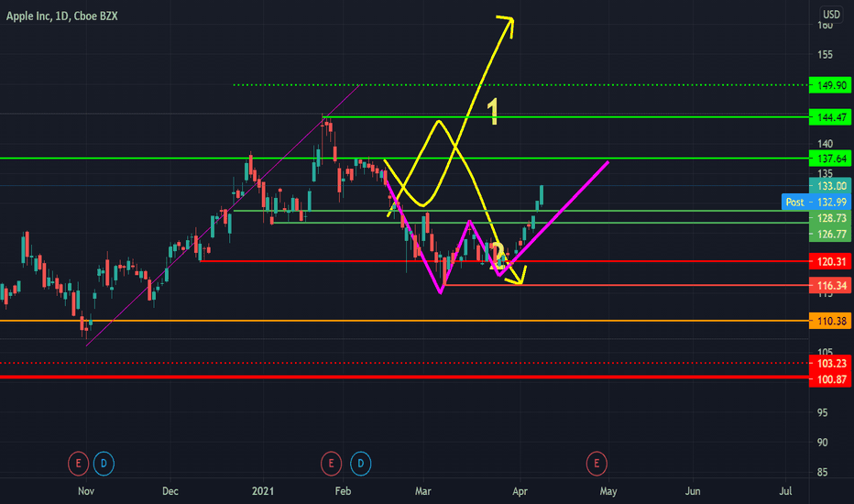Click the Jun label on time axis

coord(693,491)
